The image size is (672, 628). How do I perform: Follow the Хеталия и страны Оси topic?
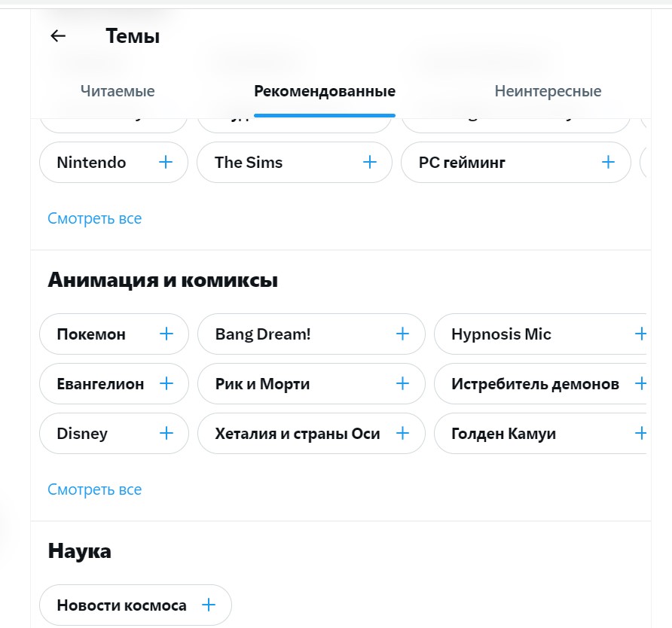coord(402,433)
